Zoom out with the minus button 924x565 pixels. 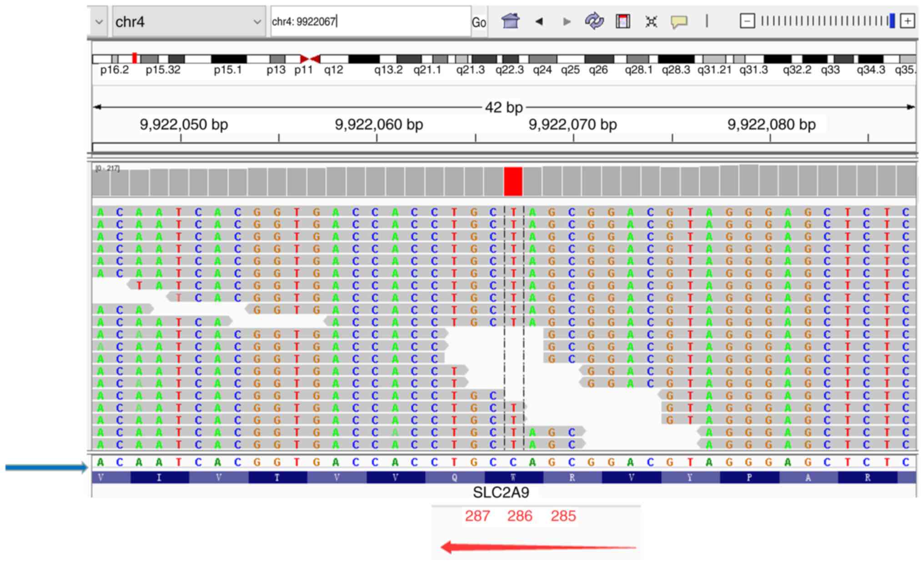click(747, 21)
